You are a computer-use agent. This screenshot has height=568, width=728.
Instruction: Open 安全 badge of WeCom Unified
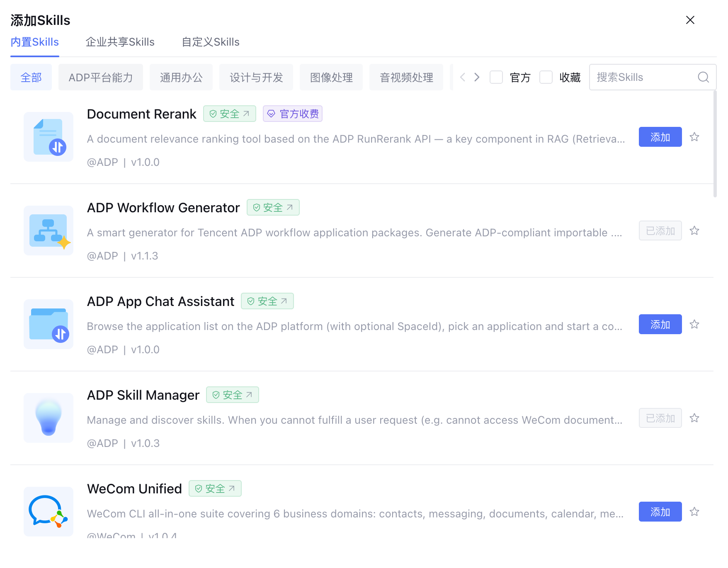[x=215, y=488]
